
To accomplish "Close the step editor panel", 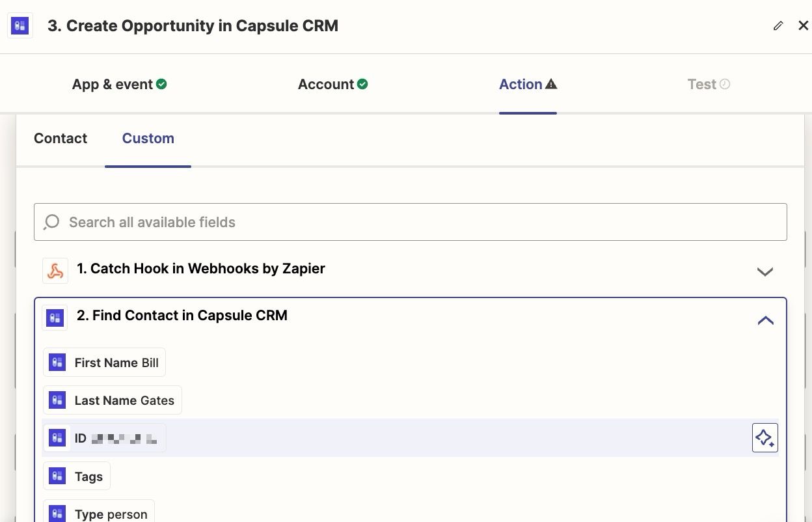I will pyautogui.click(x=804, y=26).
